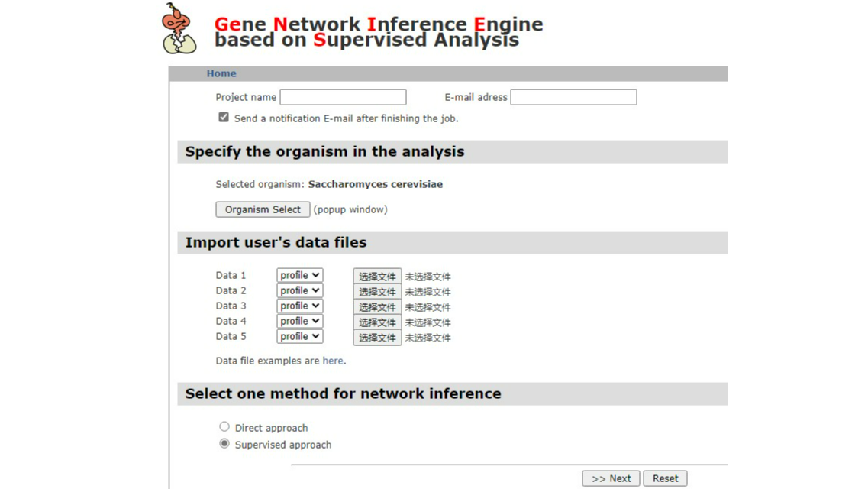868x489 pixels.
Task: Click the 'Import user's data files' heading
Action: pyautogui.click(x=276, y=242)
